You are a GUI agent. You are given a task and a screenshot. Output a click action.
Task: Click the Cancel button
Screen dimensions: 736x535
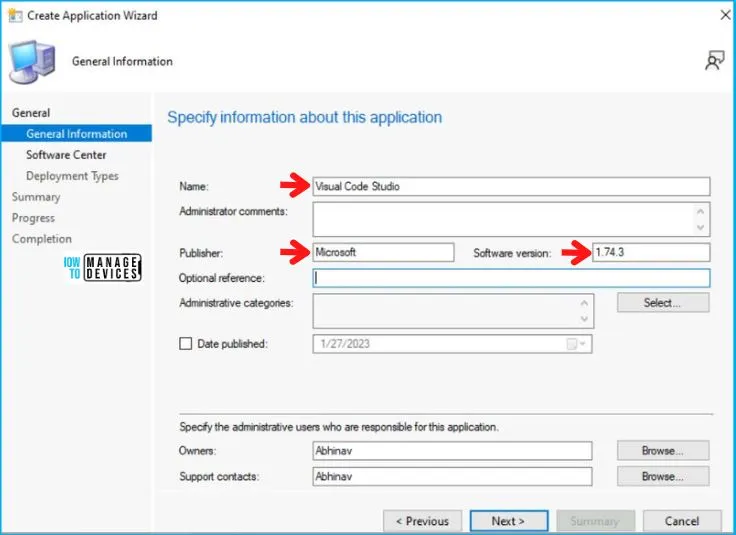682,521
